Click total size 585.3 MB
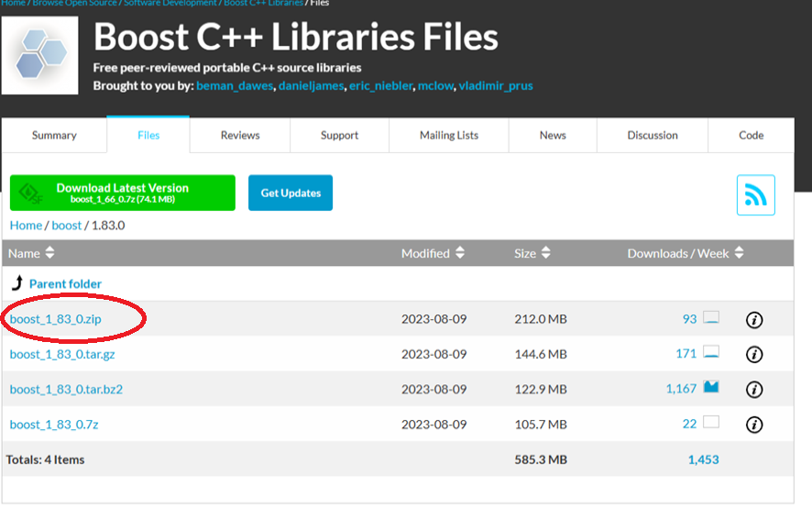The height and width of the screenshot is (508, 812). click(541, 459)
